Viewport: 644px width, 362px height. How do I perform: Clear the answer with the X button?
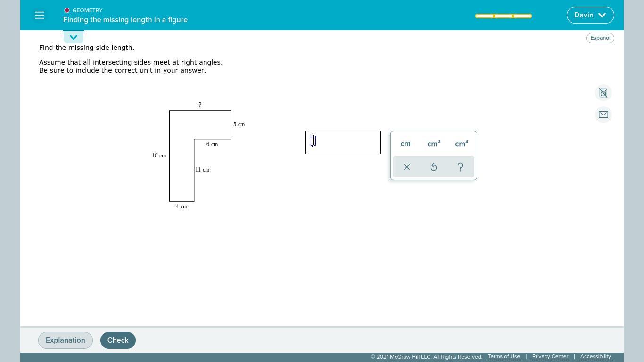click(x=407, y=167)
